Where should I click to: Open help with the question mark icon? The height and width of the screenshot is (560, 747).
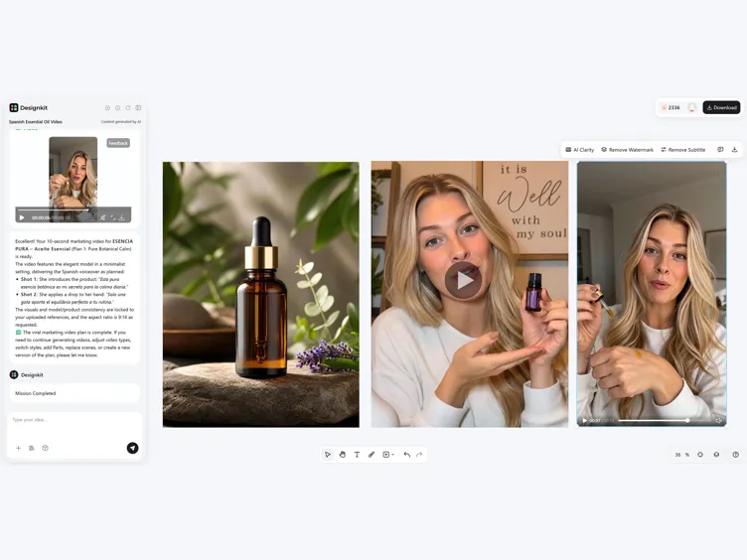click(x=735, y=455)
